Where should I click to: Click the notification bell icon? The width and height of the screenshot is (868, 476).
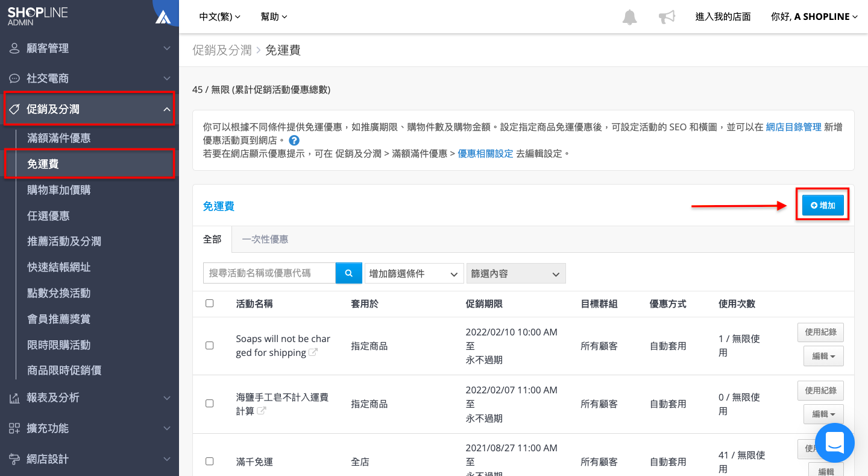629,17
